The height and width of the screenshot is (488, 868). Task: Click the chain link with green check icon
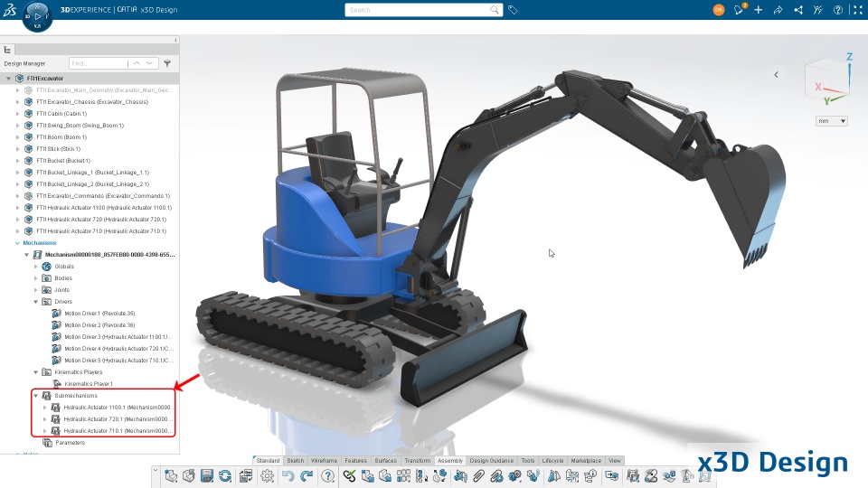[349, 476]
